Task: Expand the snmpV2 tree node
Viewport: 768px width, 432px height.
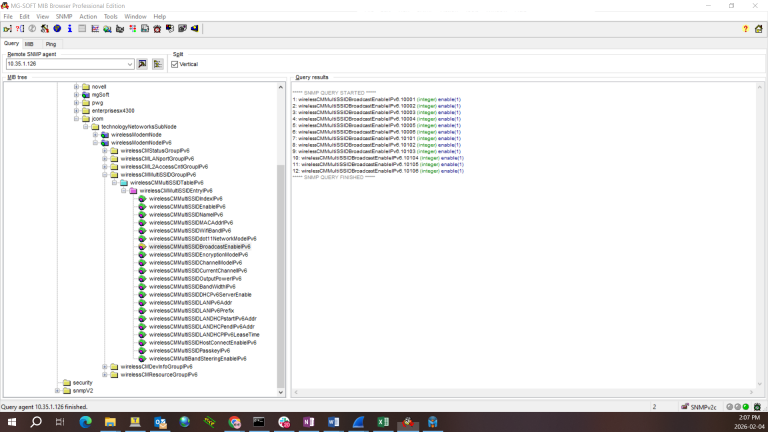Action: [x=57, y=390]
